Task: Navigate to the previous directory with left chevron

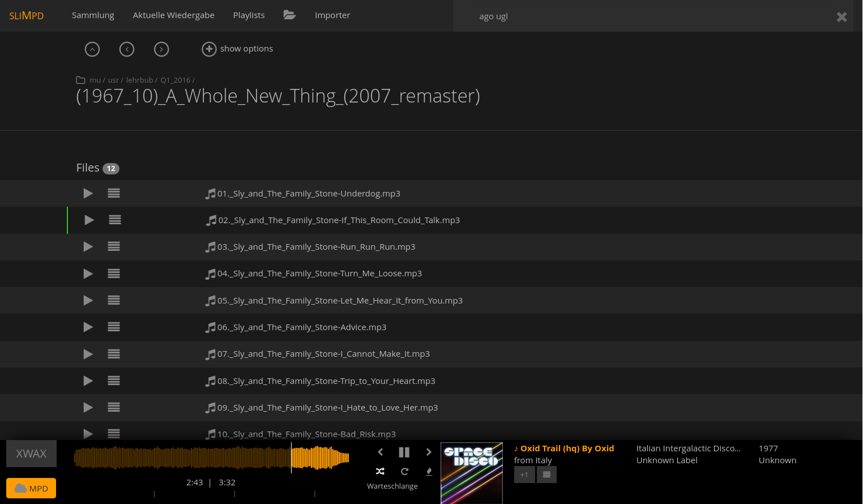Action: pos(127,49)
